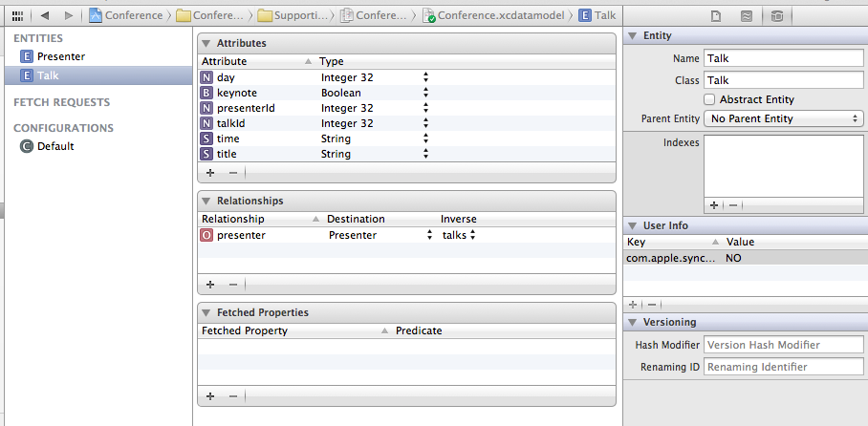Click the entity Class field
Image resolution: width=868 pixels, height=426 pixels.
coord(783,80)
